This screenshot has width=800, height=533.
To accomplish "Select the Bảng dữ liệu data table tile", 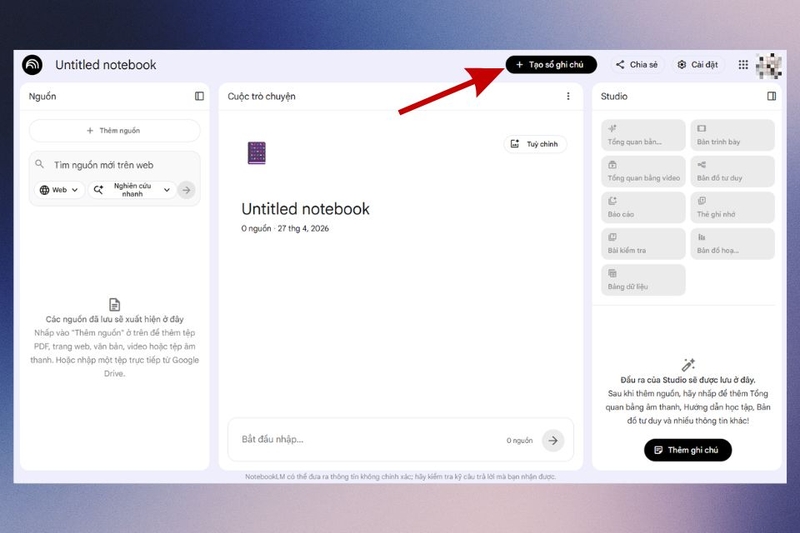I will click(643, 280).
